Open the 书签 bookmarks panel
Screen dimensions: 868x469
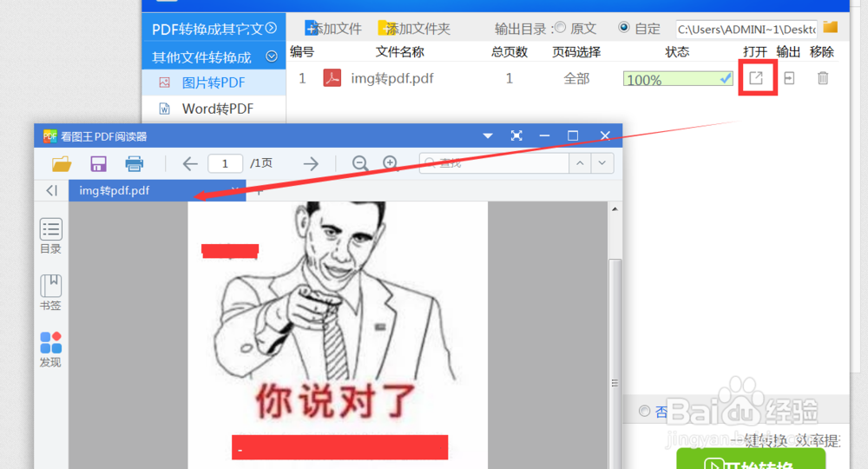50,293
